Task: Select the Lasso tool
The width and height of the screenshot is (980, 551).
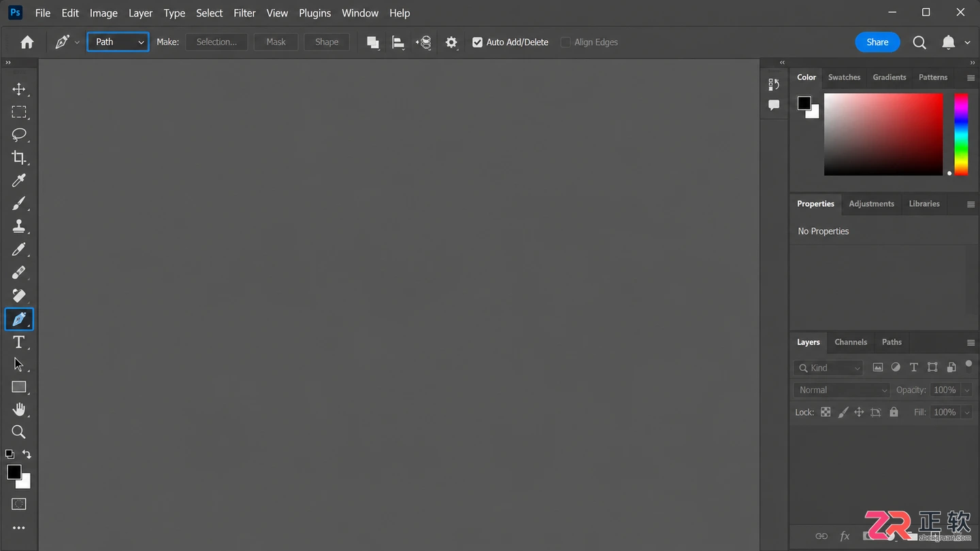Action: 19,135
